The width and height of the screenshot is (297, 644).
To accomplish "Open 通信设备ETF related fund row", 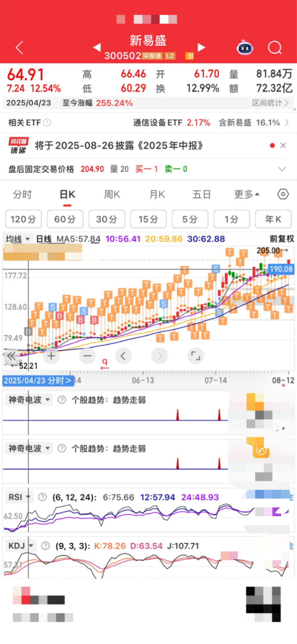I will (148, 123).
